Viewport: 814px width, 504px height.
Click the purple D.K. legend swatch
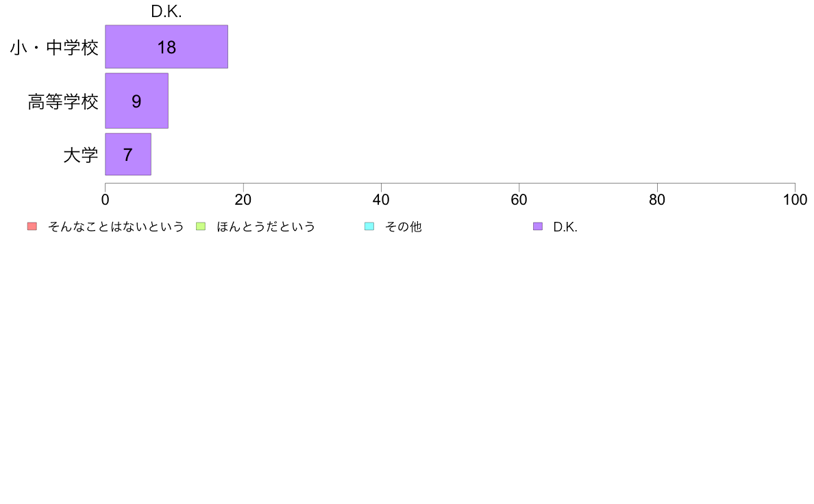click(x=538, y=226)
